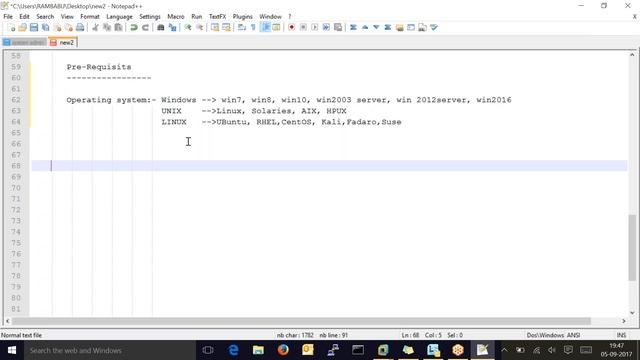
Task: Open the Plugins menu
Action: pyautogui.click(x=242, y=17)
